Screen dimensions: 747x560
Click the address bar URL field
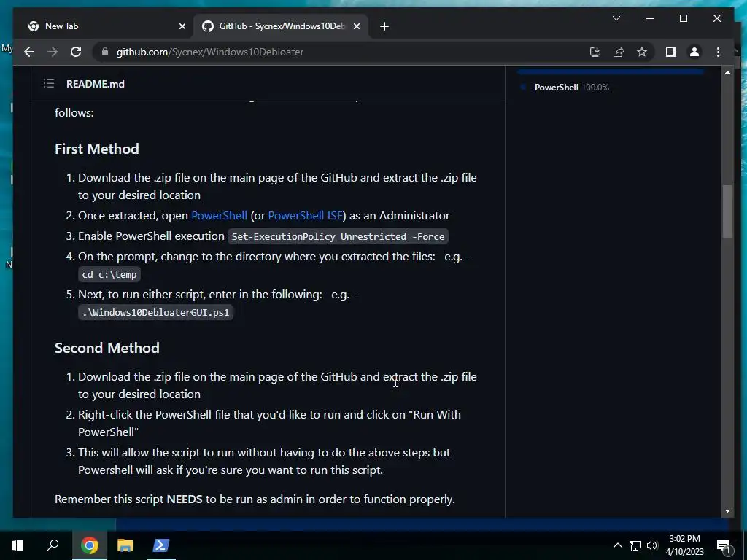click(343, 52)
